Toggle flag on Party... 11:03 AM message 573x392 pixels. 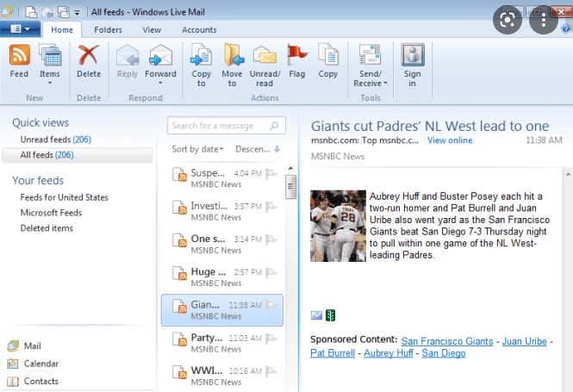pyautogui.click(x=271, y=338)
